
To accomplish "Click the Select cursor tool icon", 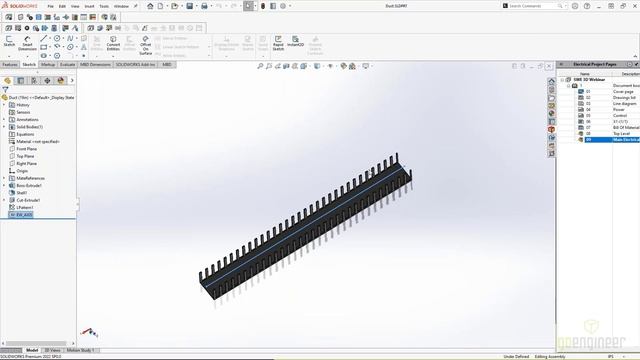I will 248,6.
